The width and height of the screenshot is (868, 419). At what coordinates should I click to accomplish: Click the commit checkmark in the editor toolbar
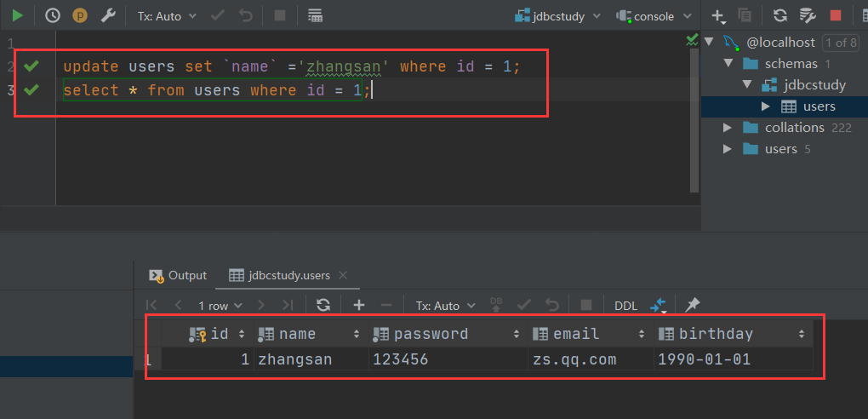point(218,15)
